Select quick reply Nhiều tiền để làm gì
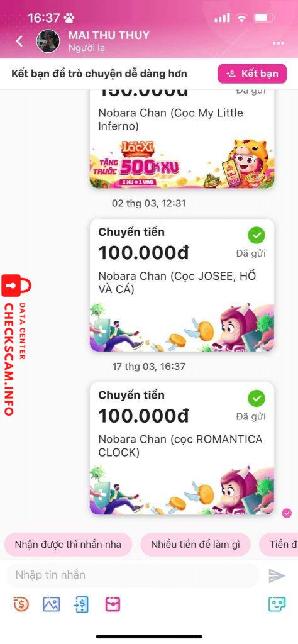The width and height of the screenshot is (298, 644). tap(196, 545)
